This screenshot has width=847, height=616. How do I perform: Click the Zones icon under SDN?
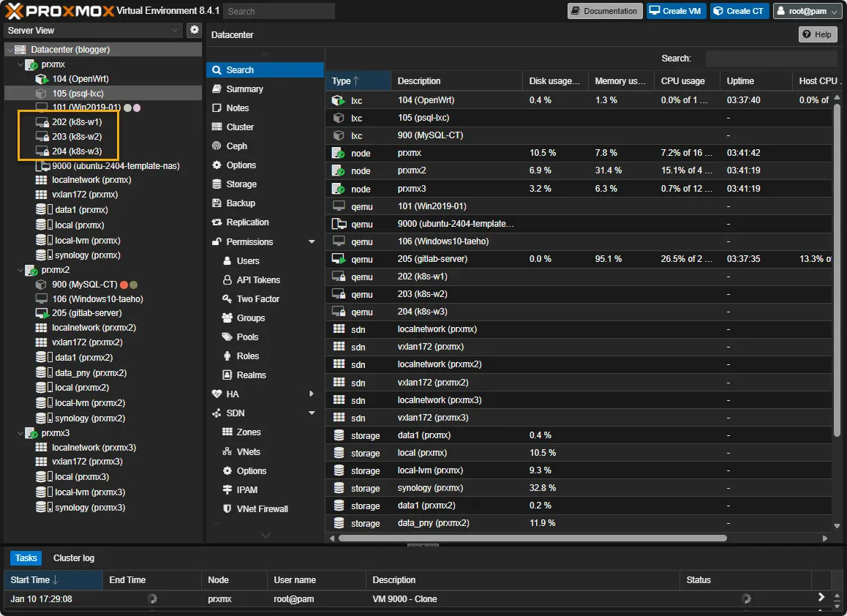coord(227,432)
